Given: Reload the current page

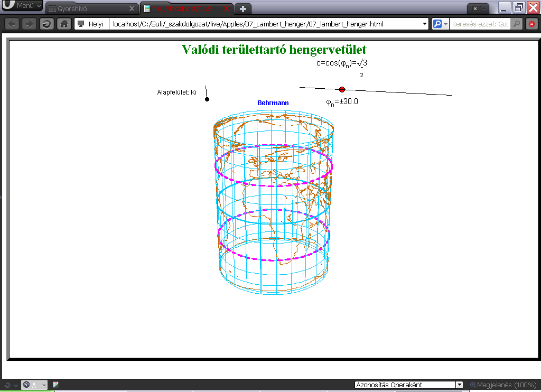Looking at the screenshot, I should (x=46, y=24).
